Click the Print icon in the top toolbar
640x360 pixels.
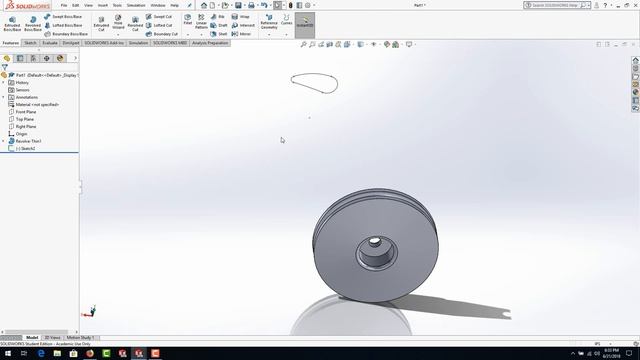pos(251,5)
